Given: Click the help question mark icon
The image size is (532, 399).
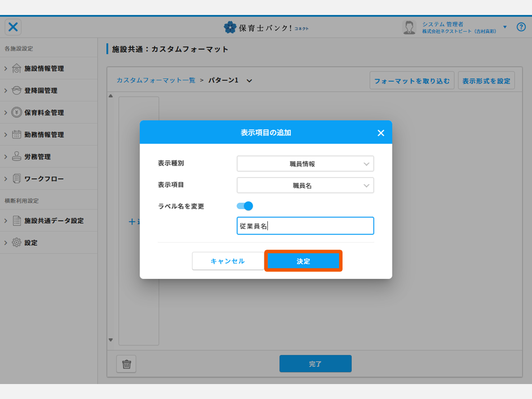Looking at the screenshot, I should coord(521,27).
